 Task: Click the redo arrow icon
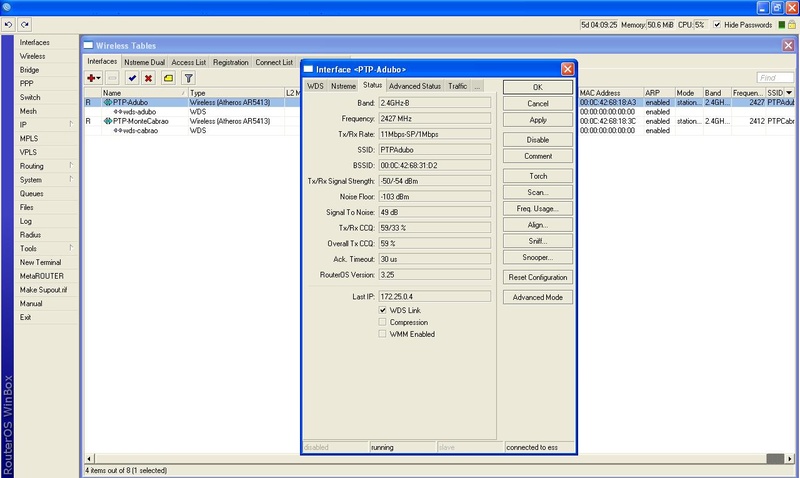(x=25, y=23)
